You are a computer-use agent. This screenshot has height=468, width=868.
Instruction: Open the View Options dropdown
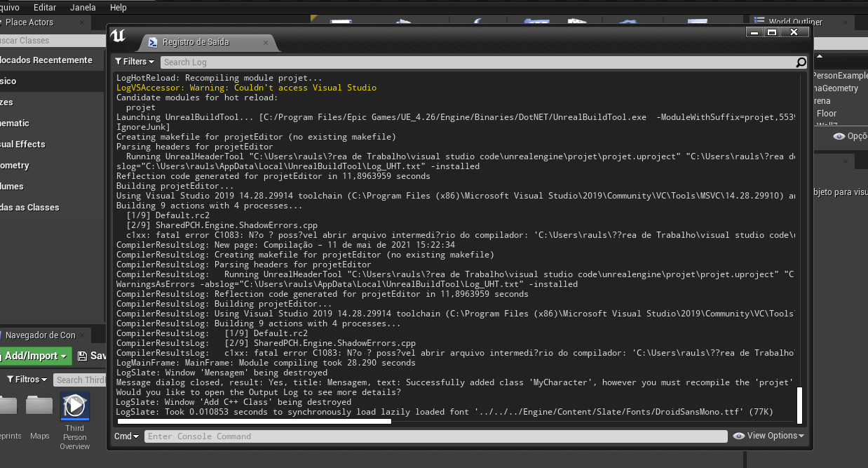[x=768, y=436]
